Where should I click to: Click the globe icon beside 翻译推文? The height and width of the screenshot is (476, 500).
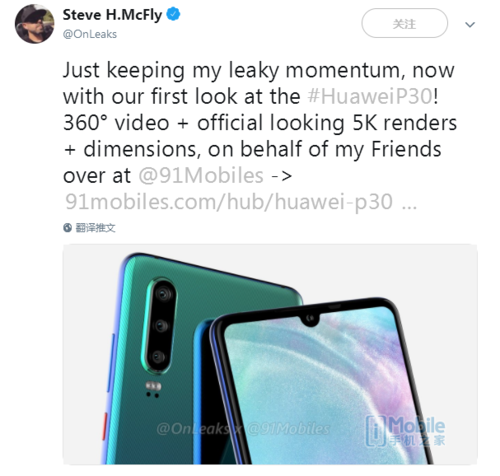pos(68,228)
